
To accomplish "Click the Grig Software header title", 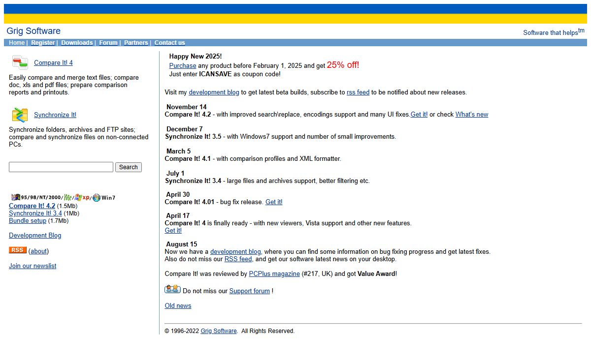I will click(x=33, y=31).
